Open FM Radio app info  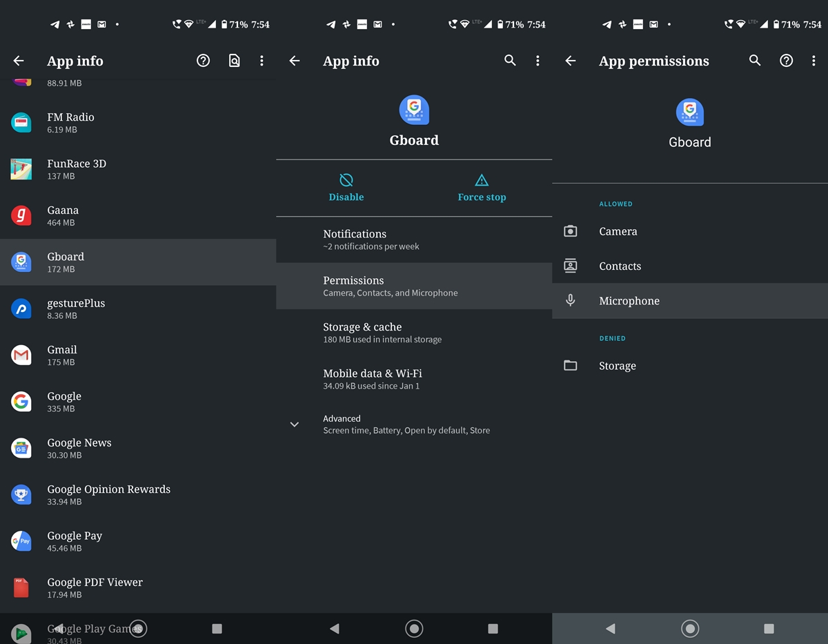pyautogui.click(x=138, y=123)
